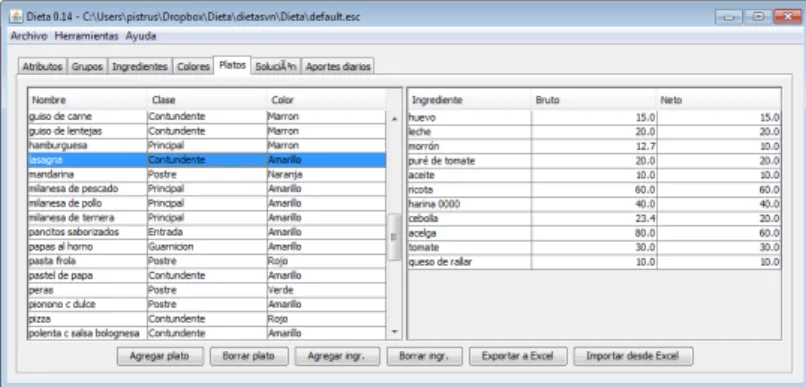
Task: Click the Nombre column header
Action: [x=87, y=100]
